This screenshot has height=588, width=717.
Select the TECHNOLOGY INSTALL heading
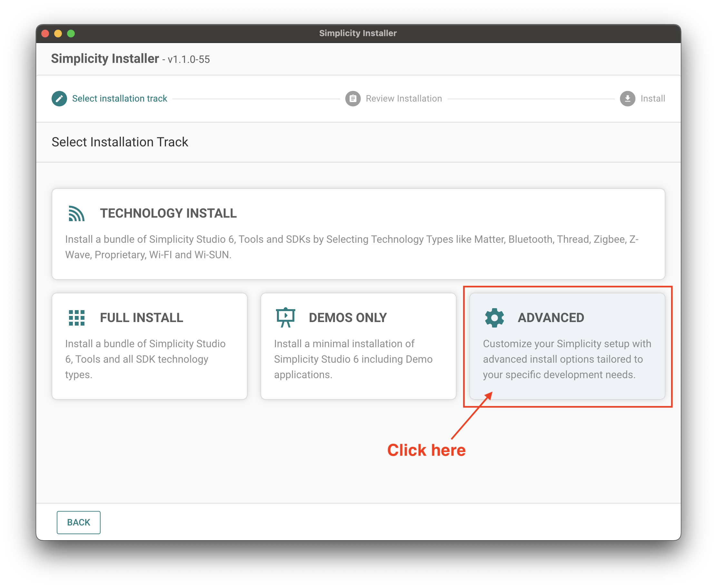(x=168, y=213)
